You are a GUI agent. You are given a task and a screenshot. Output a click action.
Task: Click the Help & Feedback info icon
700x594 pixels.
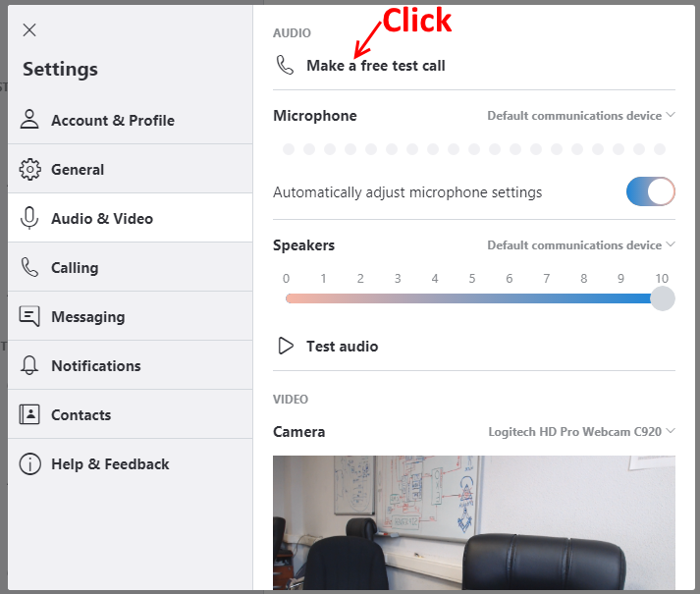pyautogui.click(x=29, y=463)
